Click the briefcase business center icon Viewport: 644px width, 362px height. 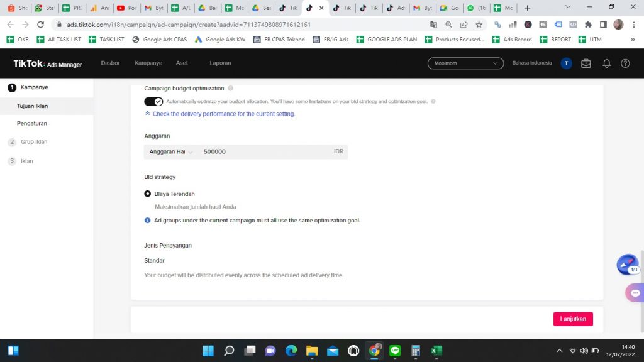click(x=586, y=63)
